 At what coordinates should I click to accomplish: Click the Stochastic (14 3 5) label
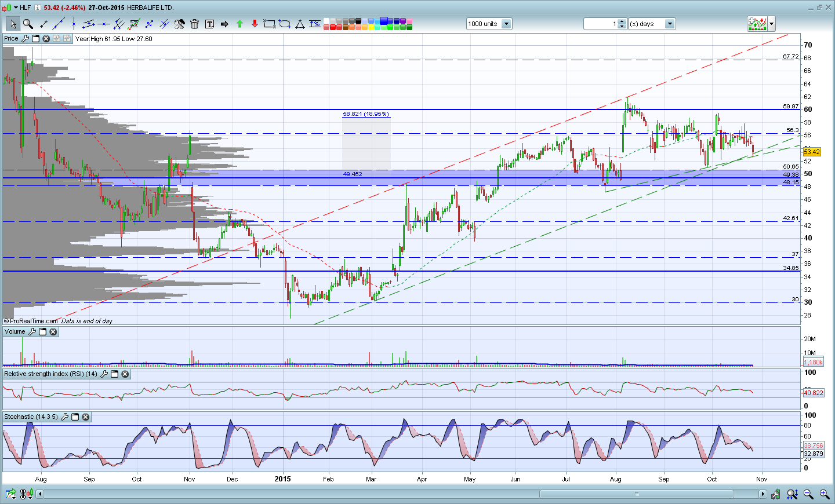pyautogui.click(x=31, y=417)
